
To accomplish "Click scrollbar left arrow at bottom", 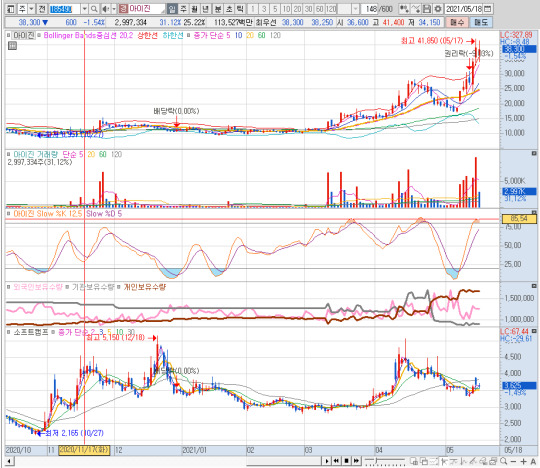I will (10, 461).
